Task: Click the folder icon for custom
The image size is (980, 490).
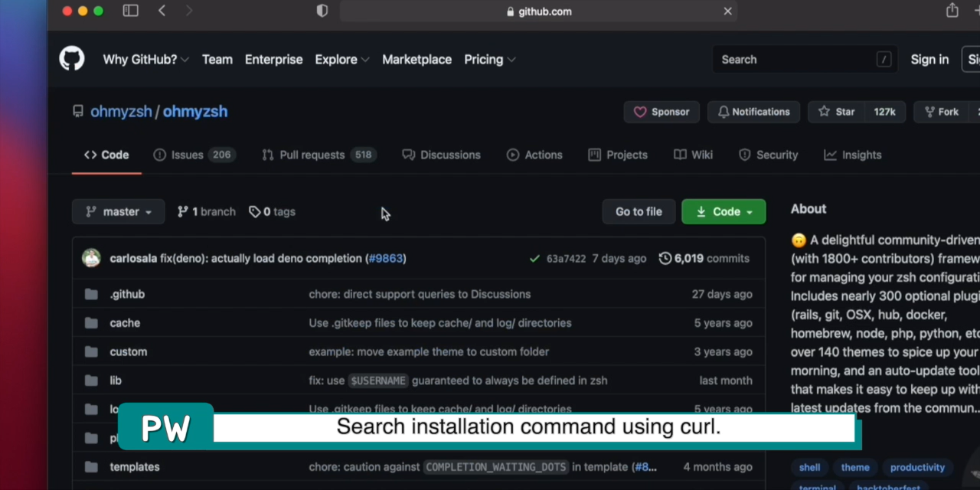Action: tap(91, 351)
